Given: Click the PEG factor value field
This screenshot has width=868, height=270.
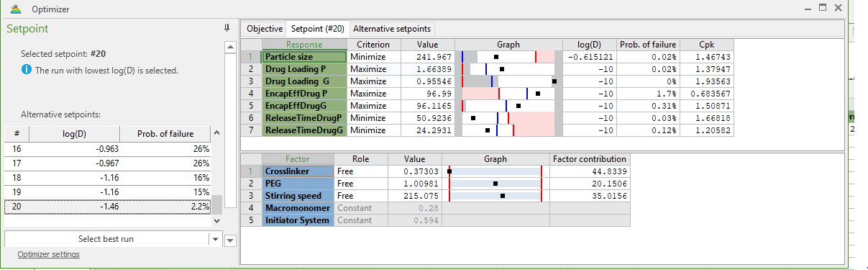Looking at the screenshot, I should [414, 184].
